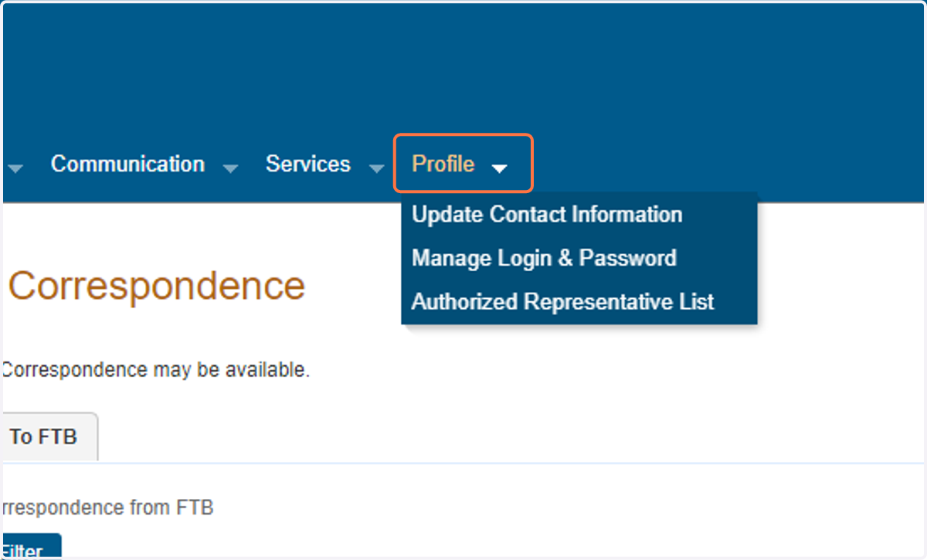
Task: Click the partially visible leftmost navigation arrow
Action: tap(15, 168)
